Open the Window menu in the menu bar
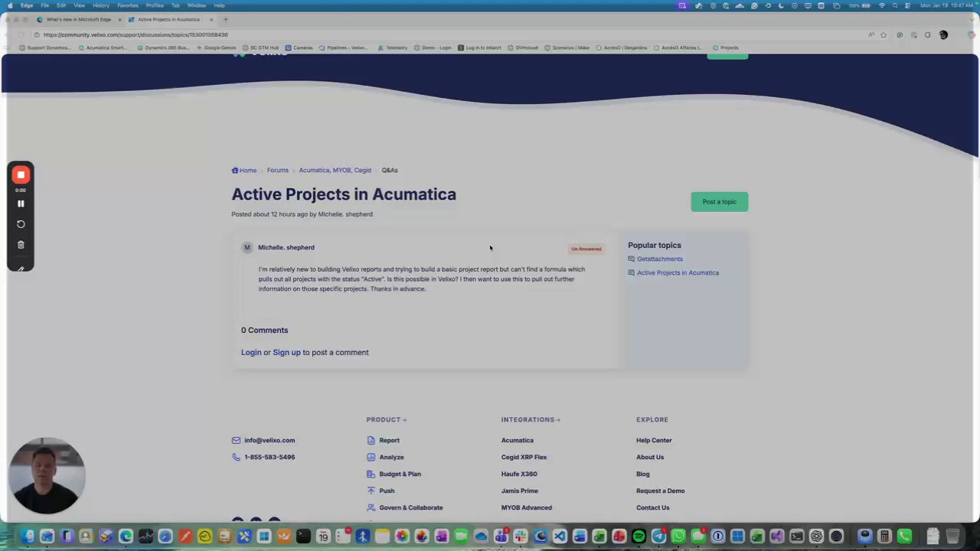The height and width of the screenshot is (551, 980). pyautogui.click(x=197, y=5)
